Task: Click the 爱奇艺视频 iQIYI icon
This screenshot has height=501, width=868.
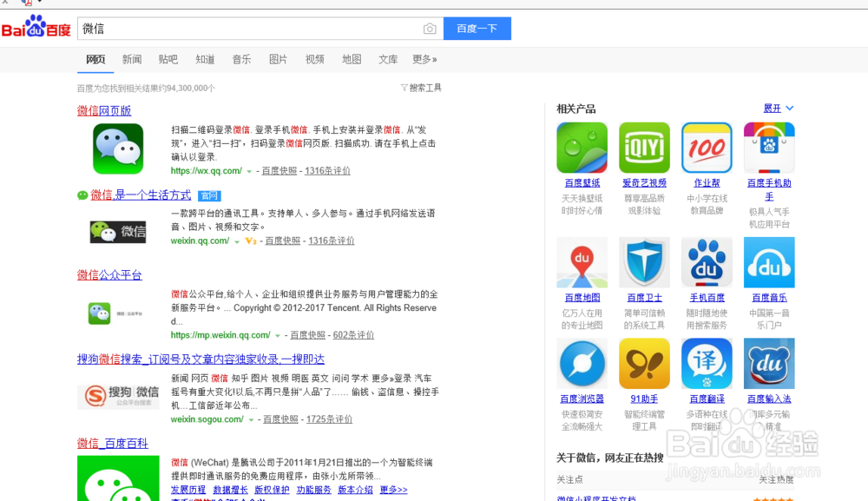Action: [x=644, y=148]
